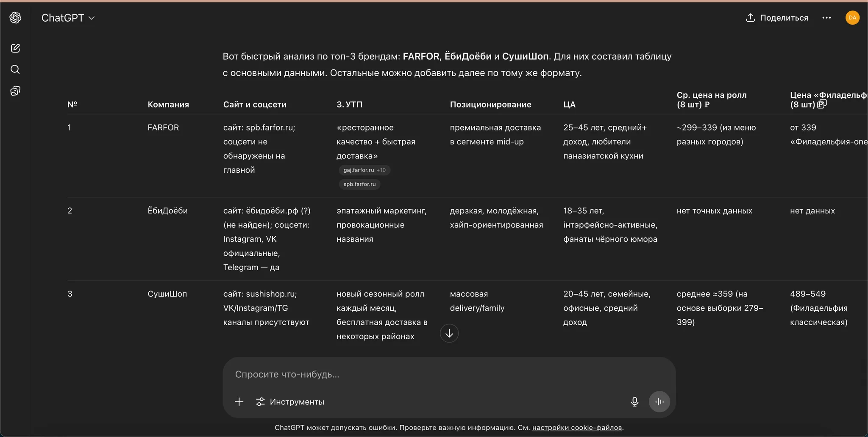Viewport: 868px width, 437px height.
Task: Click the Поделиться share button
Action: tap(777, 18)
